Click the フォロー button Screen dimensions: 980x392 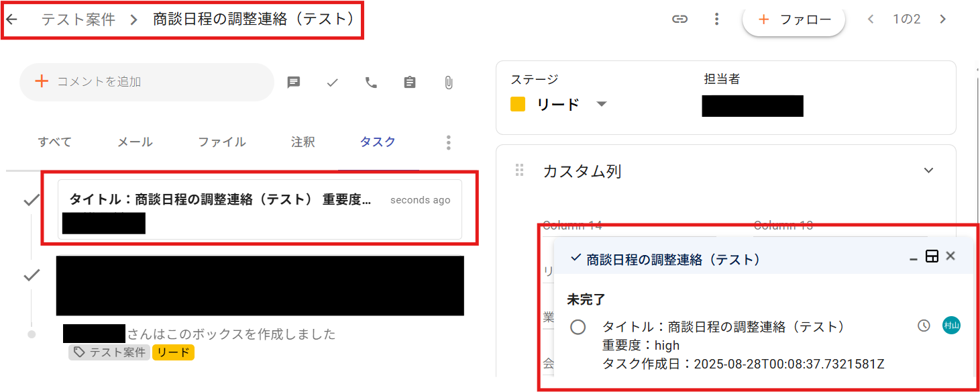[x=794, y=19]
